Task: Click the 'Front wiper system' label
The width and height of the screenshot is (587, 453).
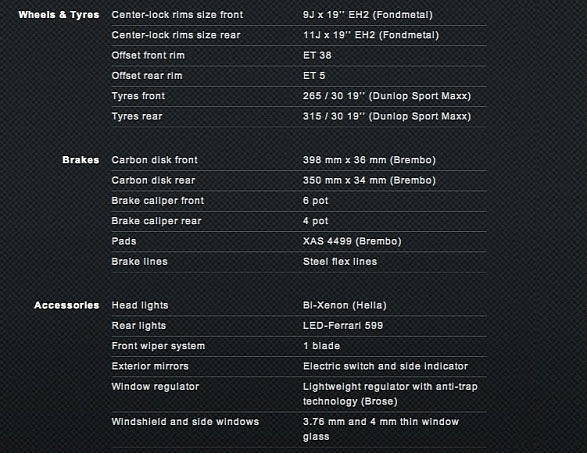Action: [x=158, y=346]
